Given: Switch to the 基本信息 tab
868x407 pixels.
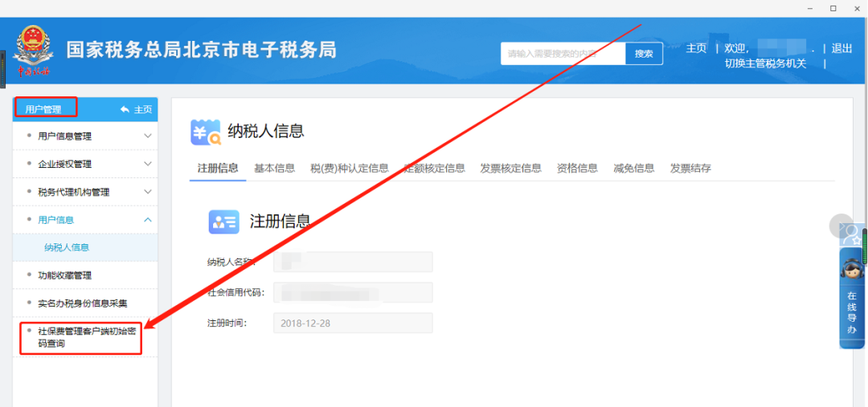Looking at the screenshot, I should point(275,168).
